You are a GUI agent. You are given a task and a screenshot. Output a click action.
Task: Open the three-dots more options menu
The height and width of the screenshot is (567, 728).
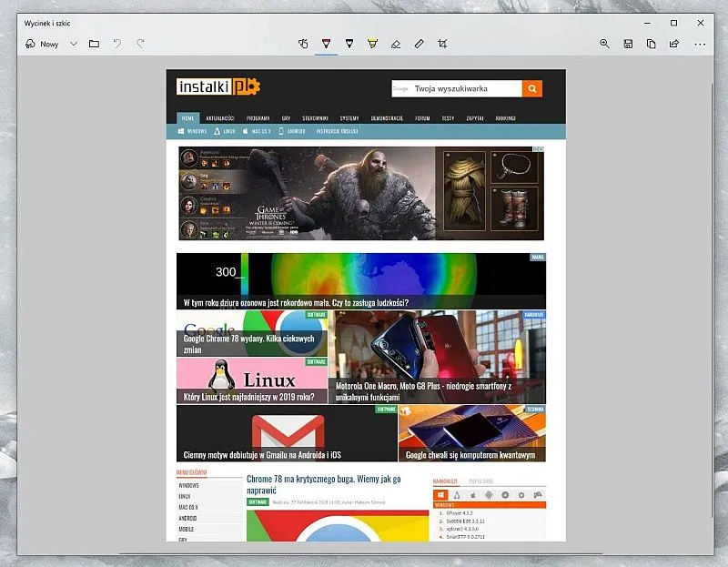pyautogui.click(x=700, y=44)
